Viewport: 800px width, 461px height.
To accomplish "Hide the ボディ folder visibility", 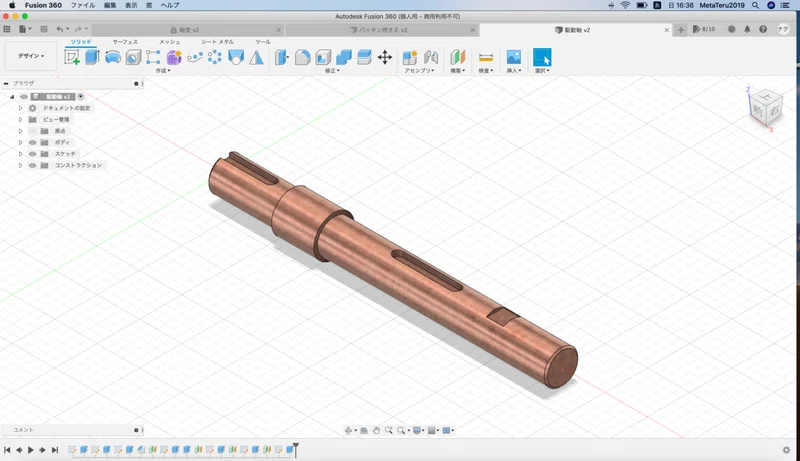I will point(33,142).
